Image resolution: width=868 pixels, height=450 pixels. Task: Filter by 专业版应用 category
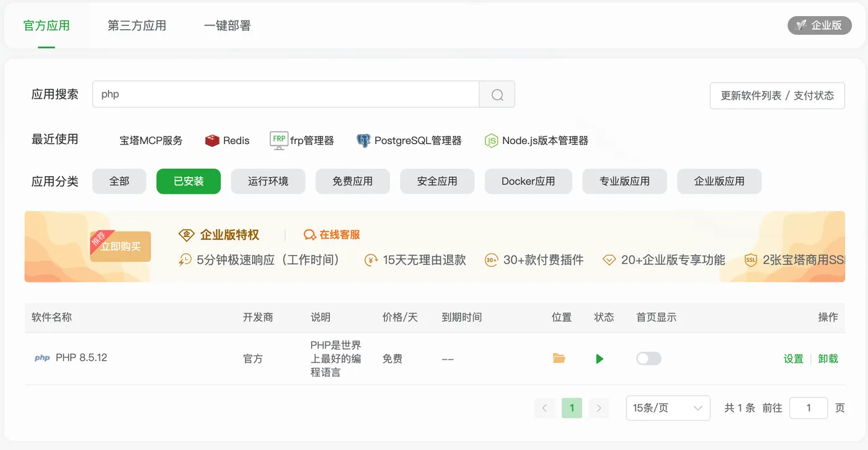point(624,181)
